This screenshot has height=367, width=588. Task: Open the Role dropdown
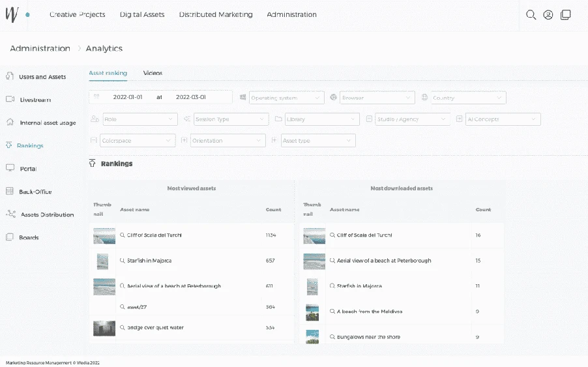(140, 119)
